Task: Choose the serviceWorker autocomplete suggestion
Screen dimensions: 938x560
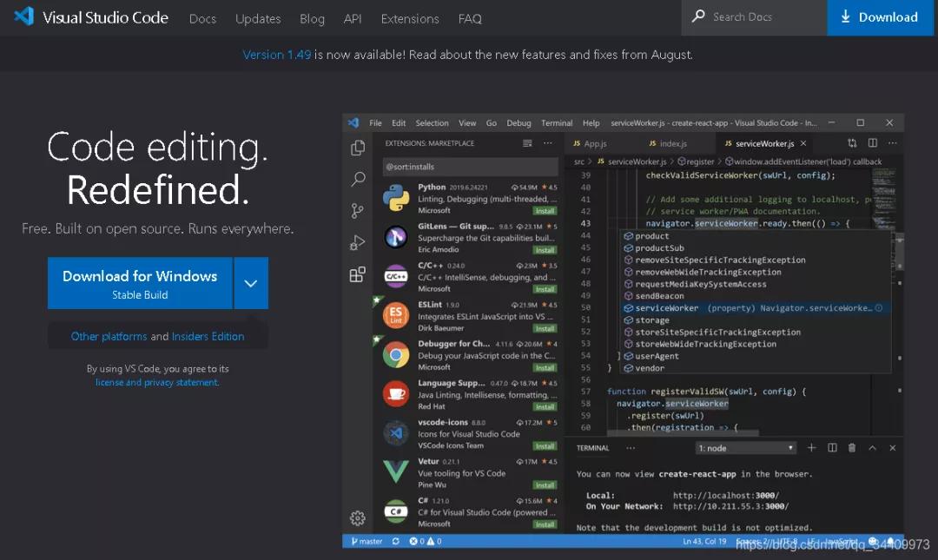Action: [756, 308]
